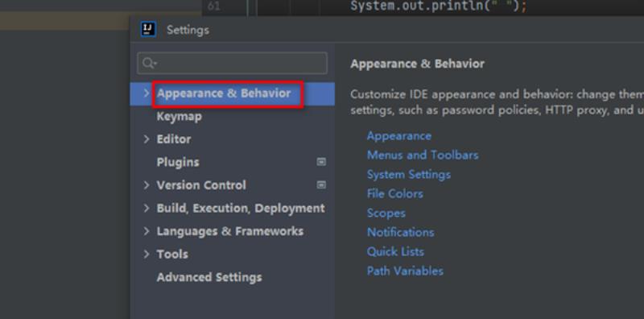Image resolution: width=644 pixels, height=319 pixels.
Task: Click the project-level icon beside Version Control
Action: click(x=321, y=185)
